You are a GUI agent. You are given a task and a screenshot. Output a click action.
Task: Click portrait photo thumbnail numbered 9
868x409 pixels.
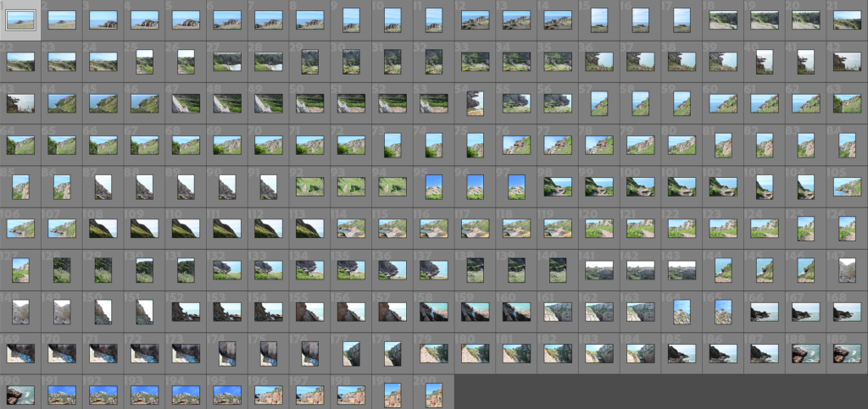tap(351, 20)
